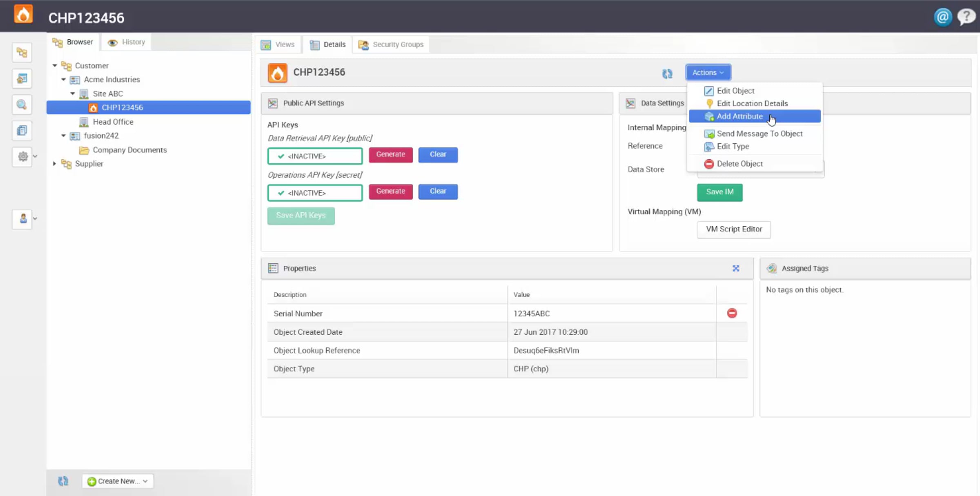Click the email @ icon in the top bar
Viewport: 980px width, 496px height.
(942, 17)
